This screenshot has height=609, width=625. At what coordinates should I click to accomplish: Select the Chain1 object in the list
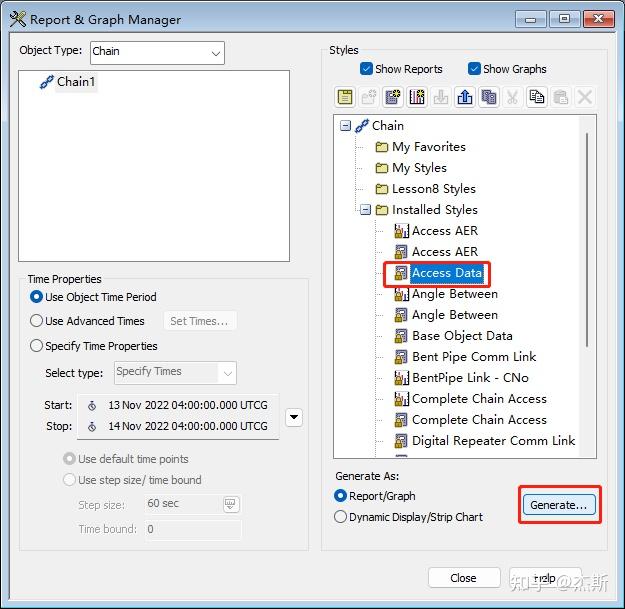76,82
